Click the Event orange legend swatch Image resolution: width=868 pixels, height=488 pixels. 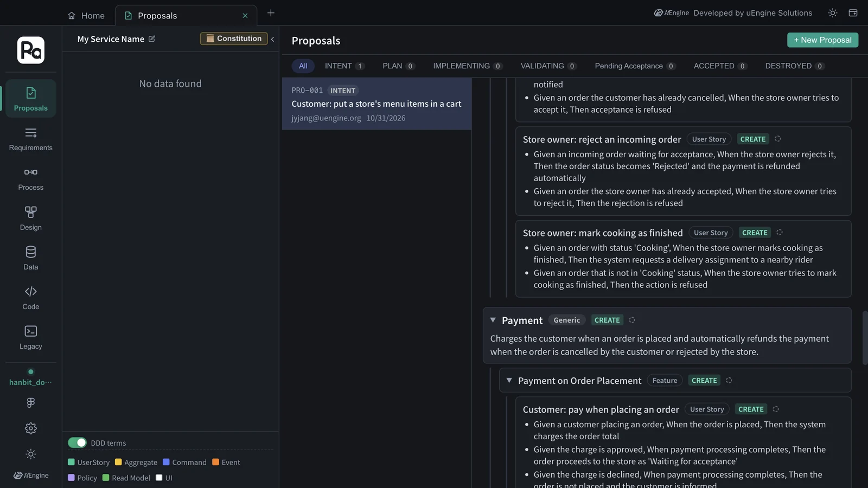click(x=215, y=462)
